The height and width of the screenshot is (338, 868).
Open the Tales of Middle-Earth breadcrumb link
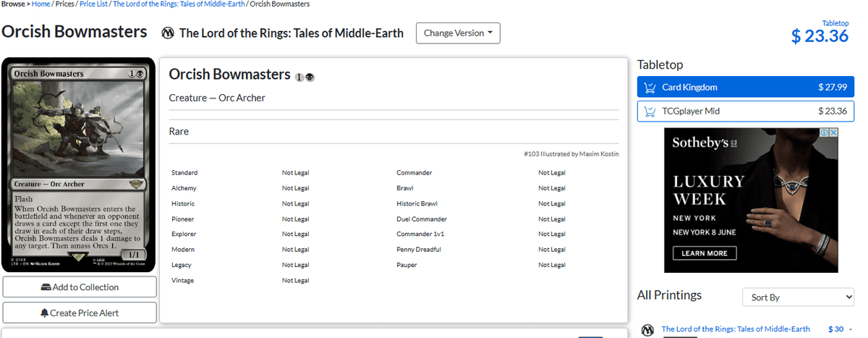[179, 4]
